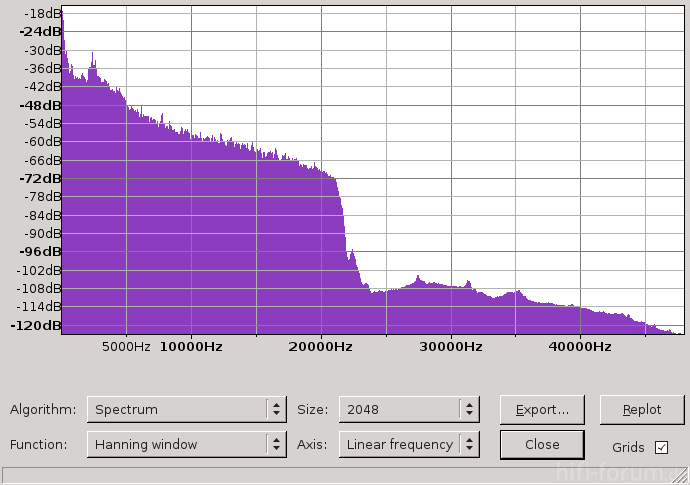690x485 pixels.
Task: Click the 10000Hz axis label
Action: pos(191,347)
